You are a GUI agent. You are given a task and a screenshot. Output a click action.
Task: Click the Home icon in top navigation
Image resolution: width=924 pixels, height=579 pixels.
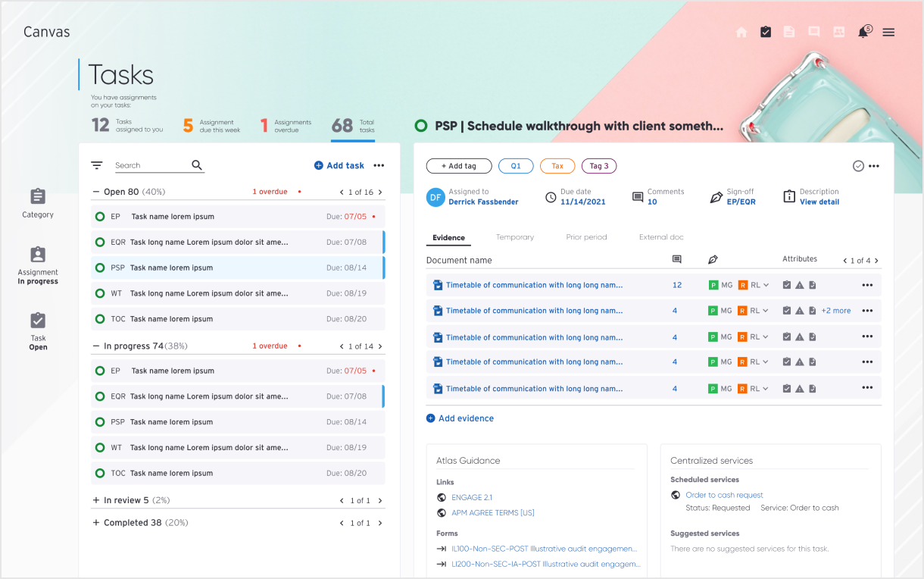[x=741, y=33]
